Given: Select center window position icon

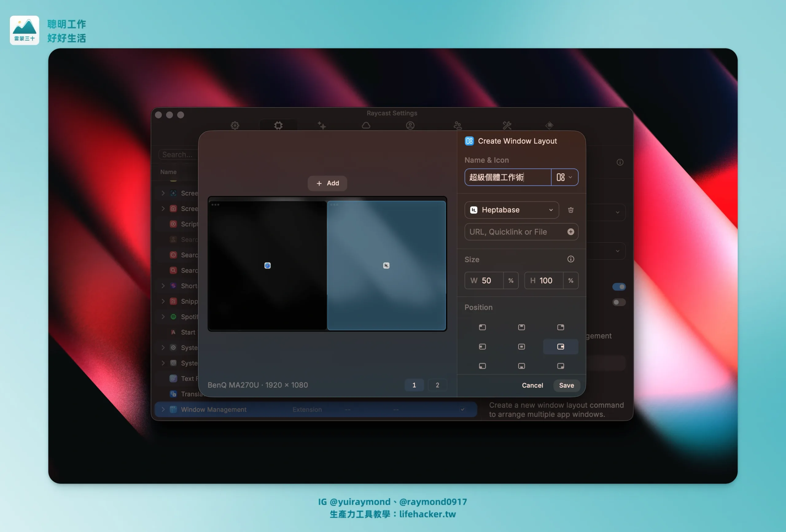Looking at the screenshot, I should click(x=521, y=347).
